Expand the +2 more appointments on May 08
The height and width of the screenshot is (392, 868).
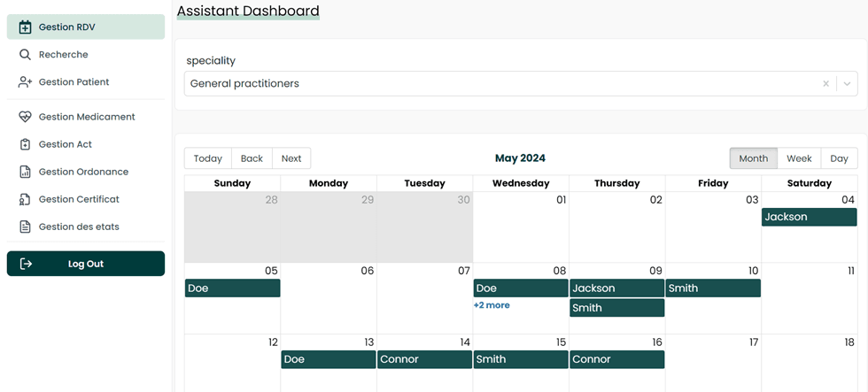[492, 305]
